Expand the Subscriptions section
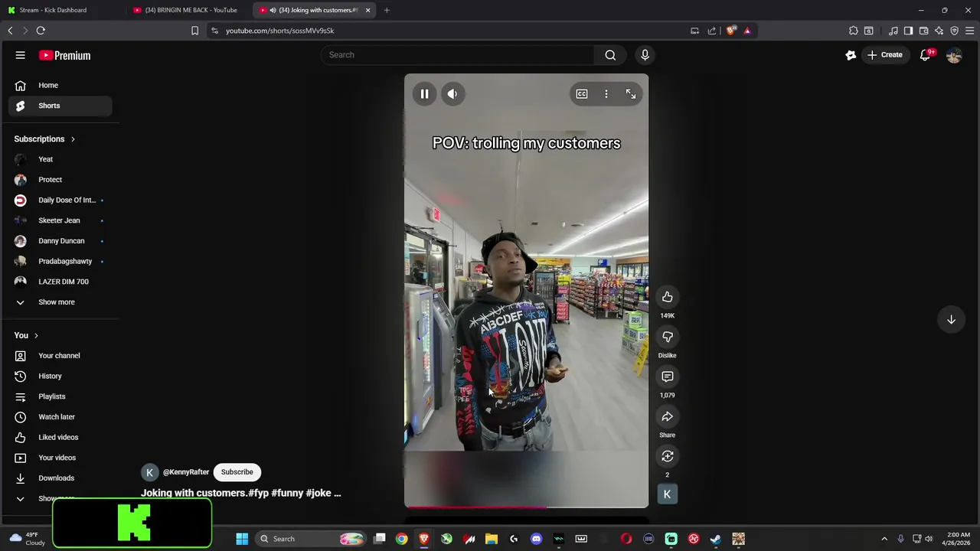The image size is (980, 551). coord(44,139)
